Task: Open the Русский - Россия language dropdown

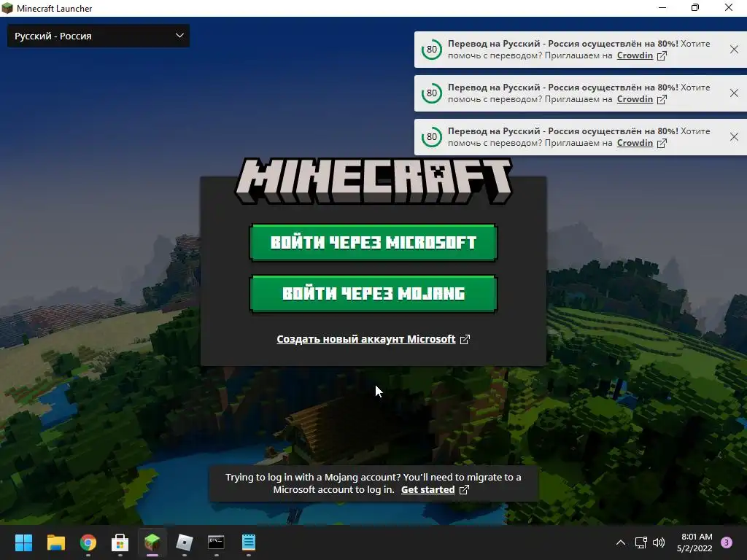Action: pos(98,36)
